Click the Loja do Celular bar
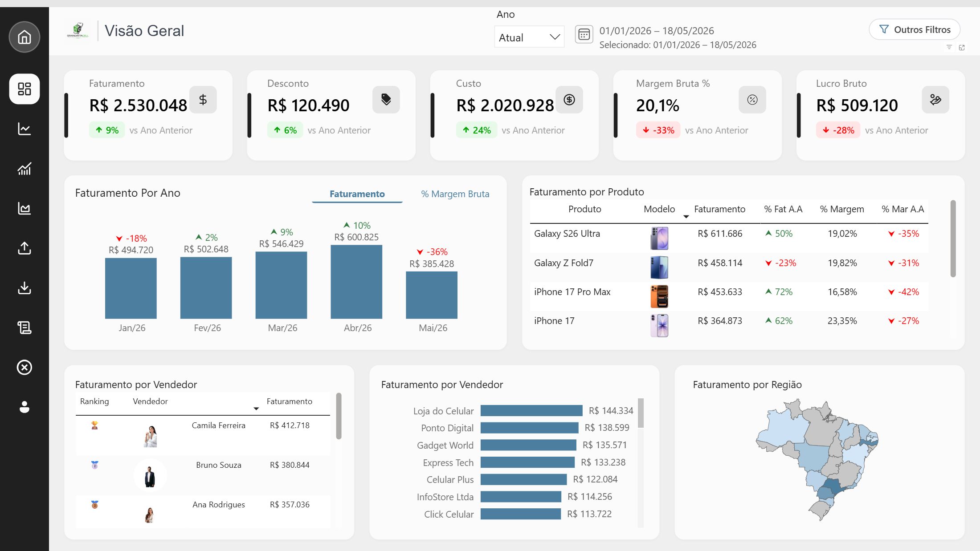This screenshot has width=980, height=551. pyautogui.click(x=531, y=411)
